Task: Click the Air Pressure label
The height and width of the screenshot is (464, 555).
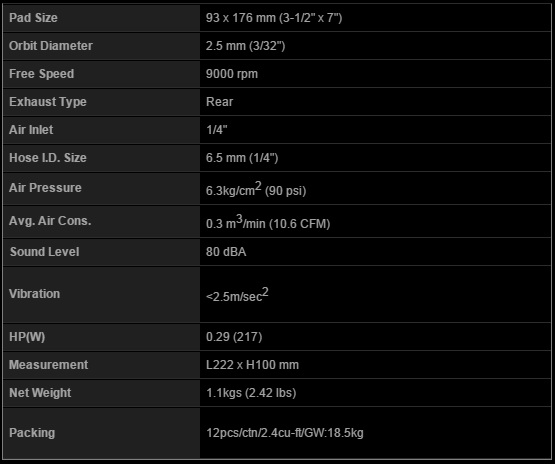Action: click(45, 188)
